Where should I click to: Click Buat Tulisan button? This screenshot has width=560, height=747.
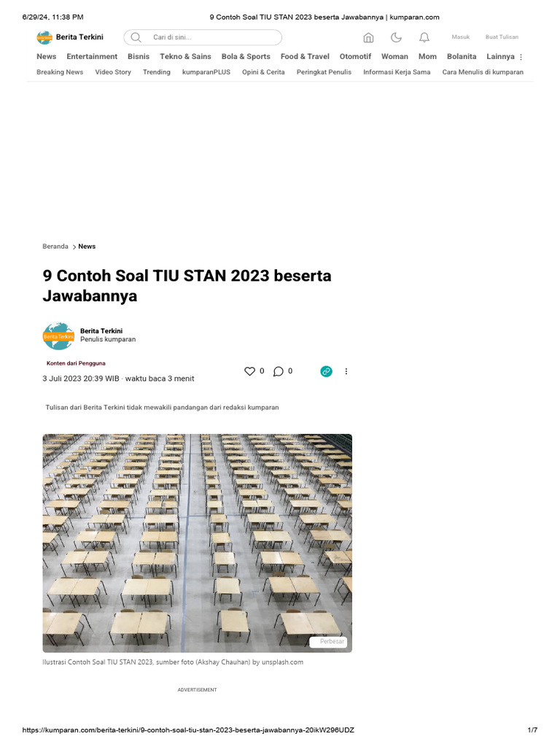pos(502,37)
